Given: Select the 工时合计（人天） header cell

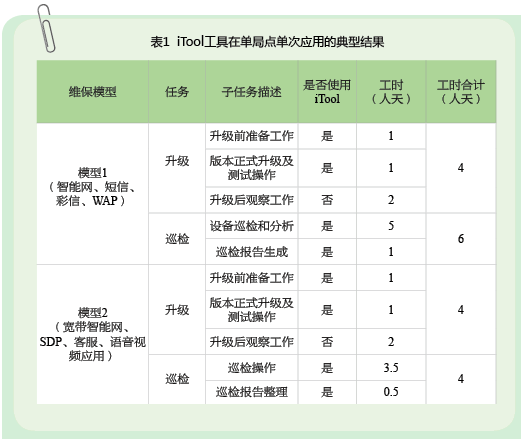Looking at the screenshot, I should pyautogui.click(x=461, y=92).
